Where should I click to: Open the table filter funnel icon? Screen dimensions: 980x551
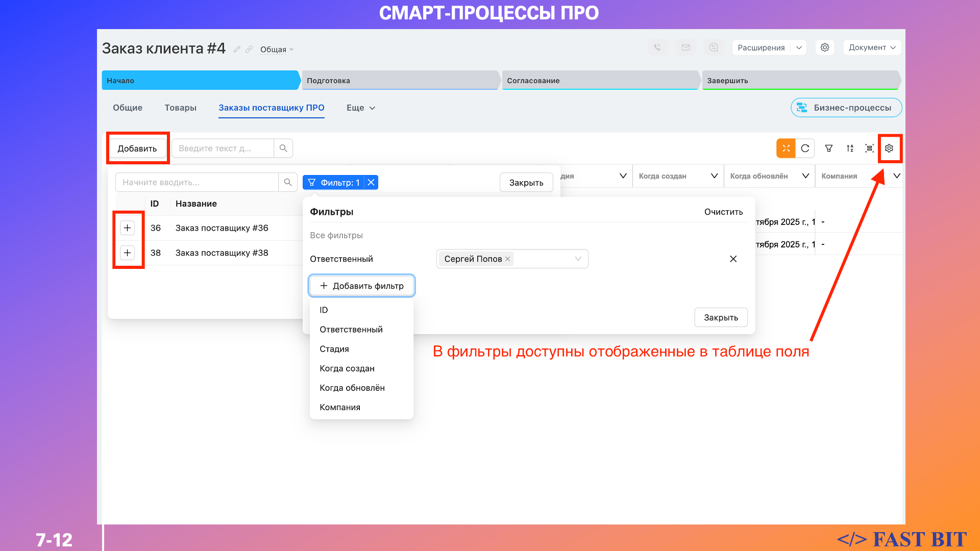[829, 148]
